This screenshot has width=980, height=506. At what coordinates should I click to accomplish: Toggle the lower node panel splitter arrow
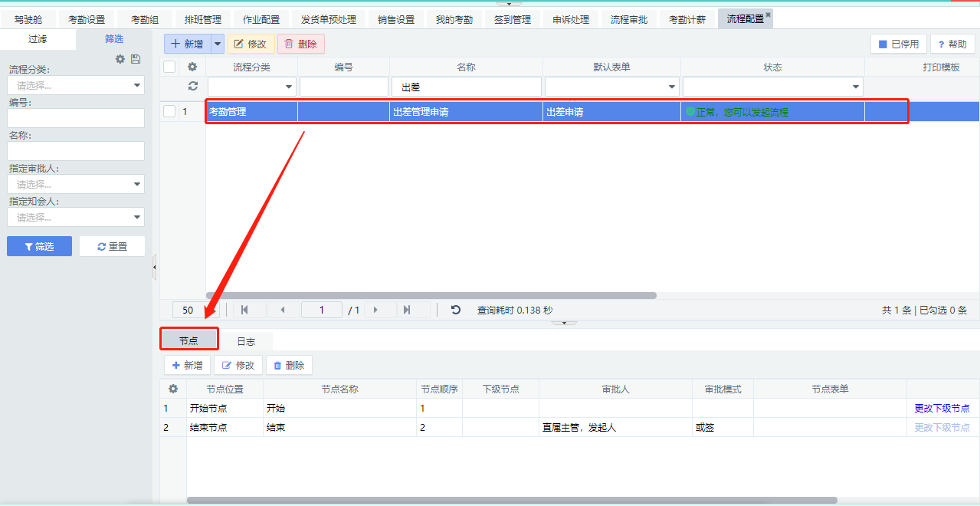565,323
